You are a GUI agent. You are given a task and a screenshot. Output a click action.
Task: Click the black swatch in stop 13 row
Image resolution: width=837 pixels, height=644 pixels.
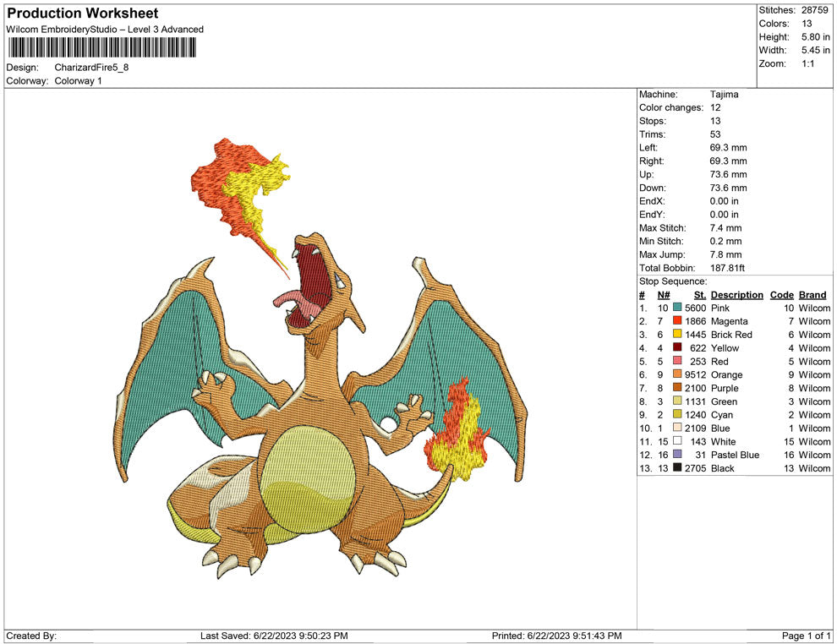pyautogui.click(x=677, y=467)
